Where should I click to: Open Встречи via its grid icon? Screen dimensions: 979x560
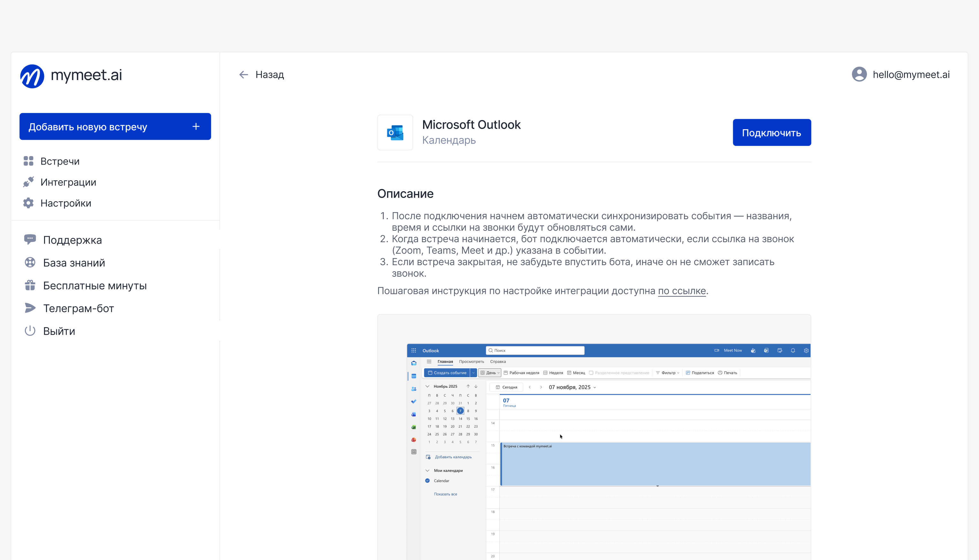[x=28, y=161]
